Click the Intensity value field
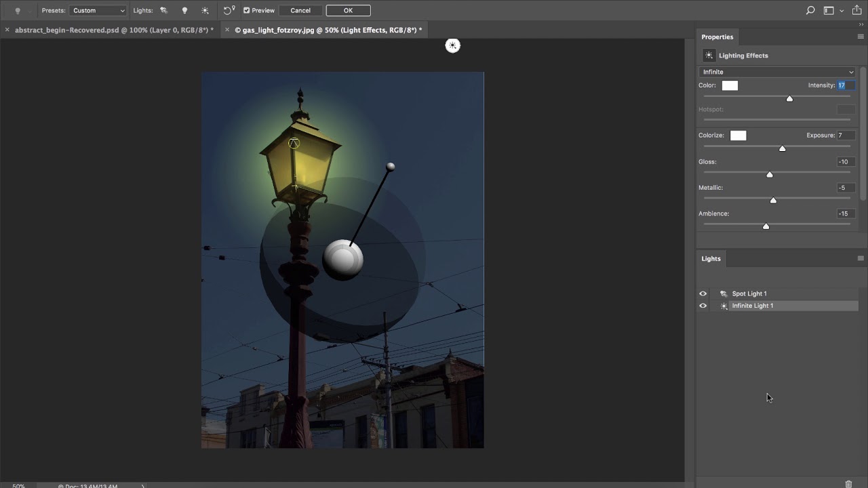The height and width of the screenshot is (488, 868). 846,85
